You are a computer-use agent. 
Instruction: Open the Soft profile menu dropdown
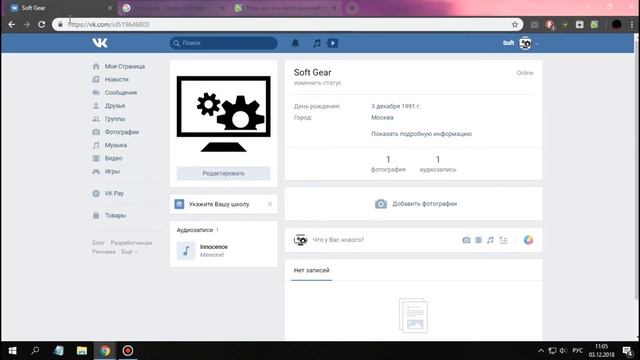520,43
